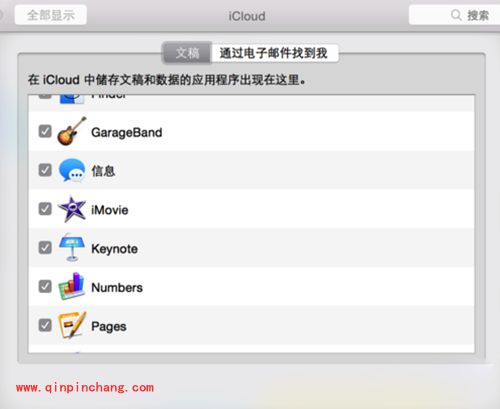Focus the 搜索 search field
Viewport: 500px width, 409px height.
click(455, 15)
